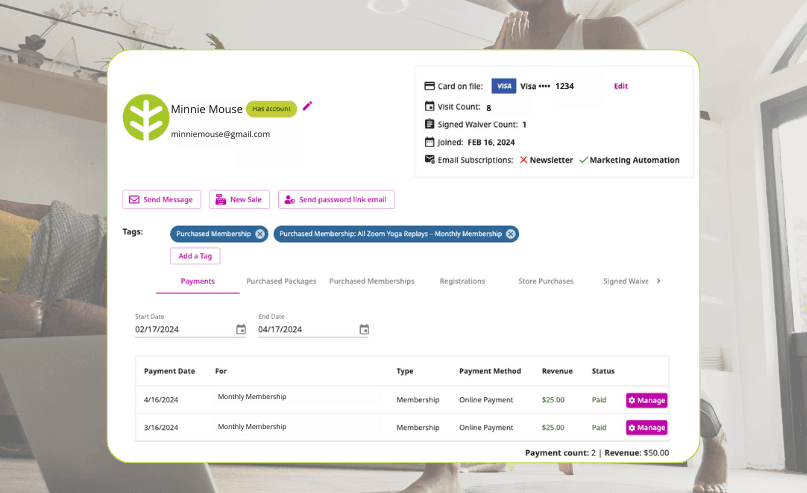Screen dimensions: 807x493
Task: Click the Signed Waiver Count clipboard icon
Action: (x=429, y=124)
